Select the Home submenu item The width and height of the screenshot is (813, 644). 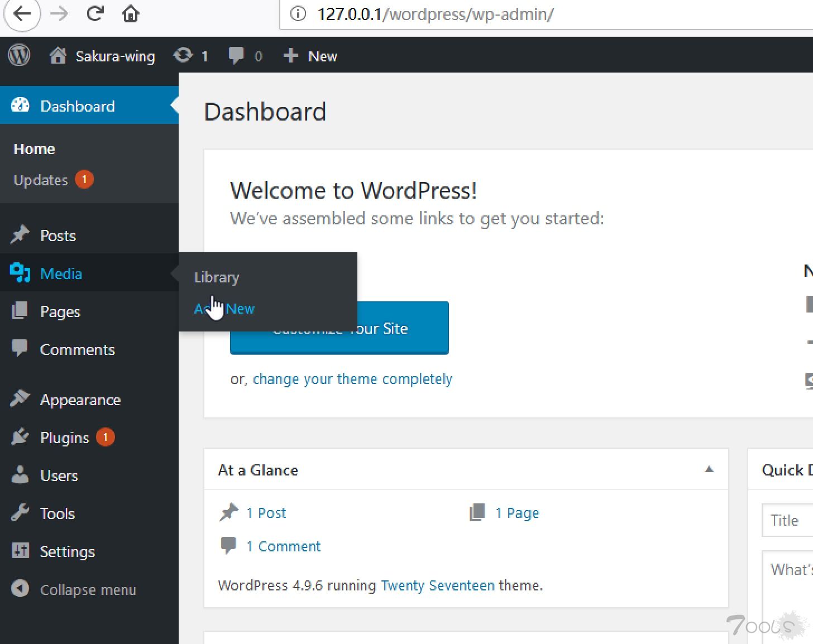34,149
